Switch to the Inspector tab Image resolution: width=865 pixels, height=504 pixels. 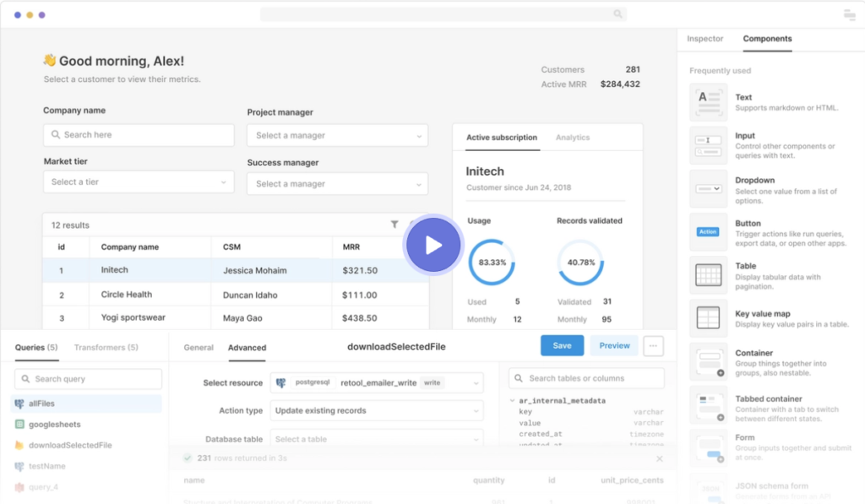pos(705,39)
